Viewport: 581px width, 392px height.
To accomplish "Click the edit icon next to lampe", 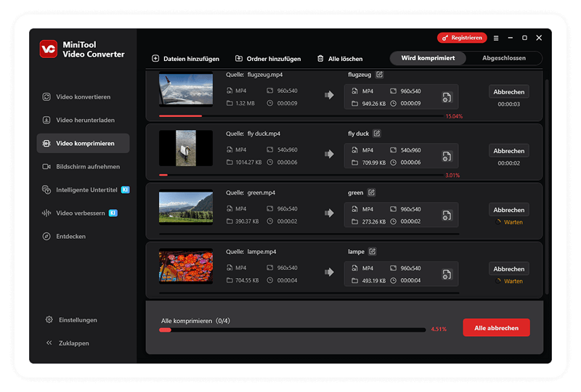I will (373, 252).
